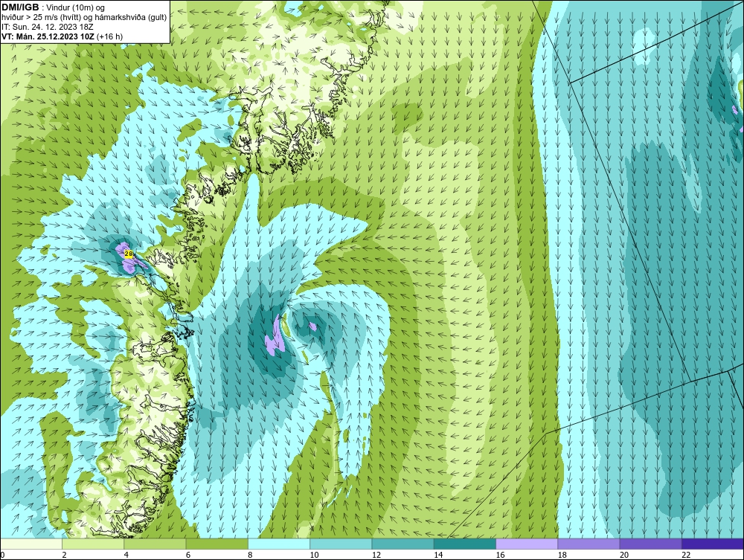744x560 pixels.
Task: Click the legend scale label 16
Action: coord(500,556)
